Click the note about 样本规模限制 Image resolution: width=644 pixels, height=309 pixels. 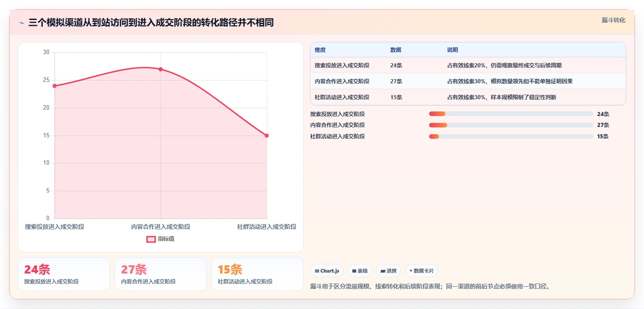tap(502, 97)
